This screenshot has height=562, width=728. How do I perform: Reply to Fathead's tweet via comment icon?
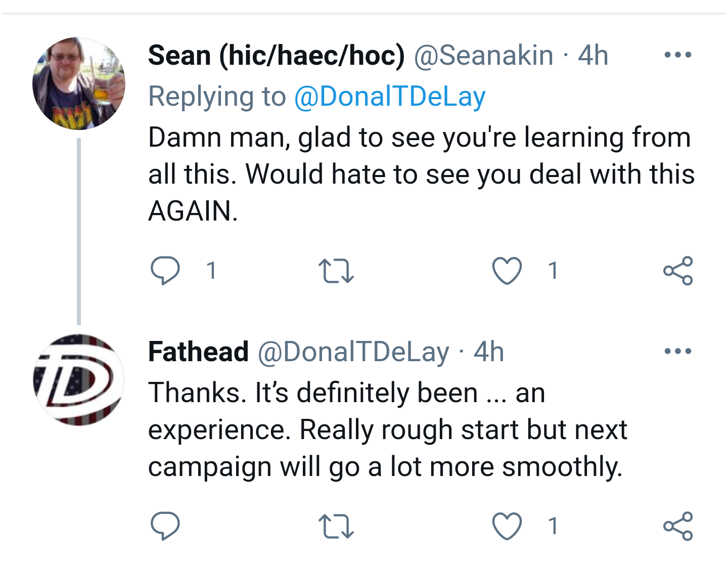pos(165,526)
